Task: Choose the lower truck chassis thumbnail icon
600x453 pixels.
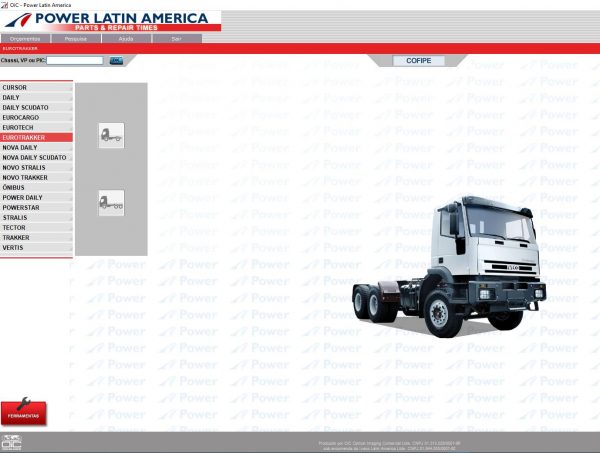Action: 111,203
